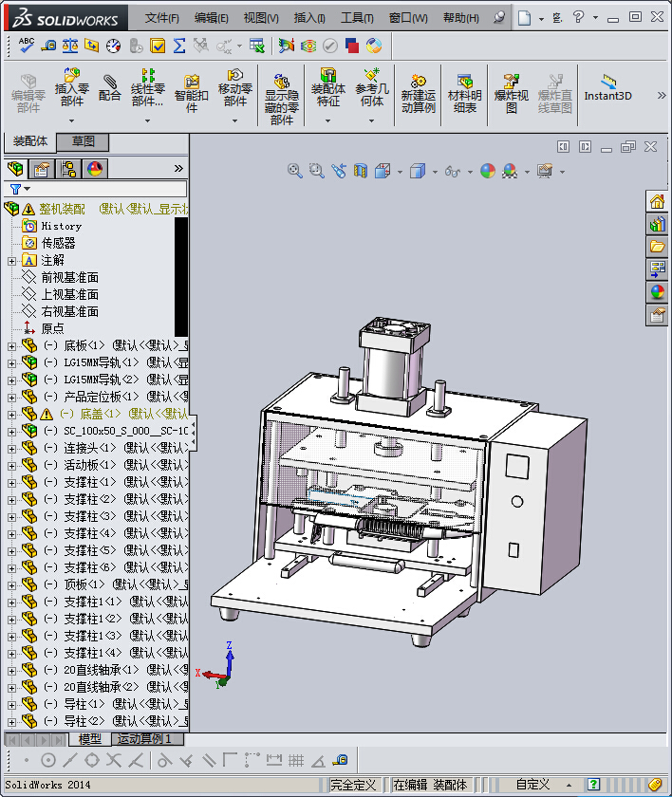Open Design Library task pane tab
This screenshot has height=797, width=672.
coord(657,224)
